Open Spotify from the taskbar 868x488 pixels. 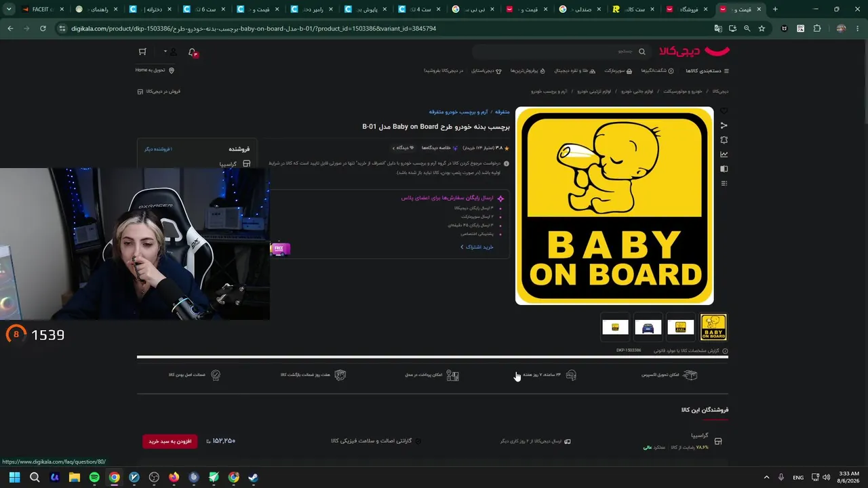click(x=94, y=477)
